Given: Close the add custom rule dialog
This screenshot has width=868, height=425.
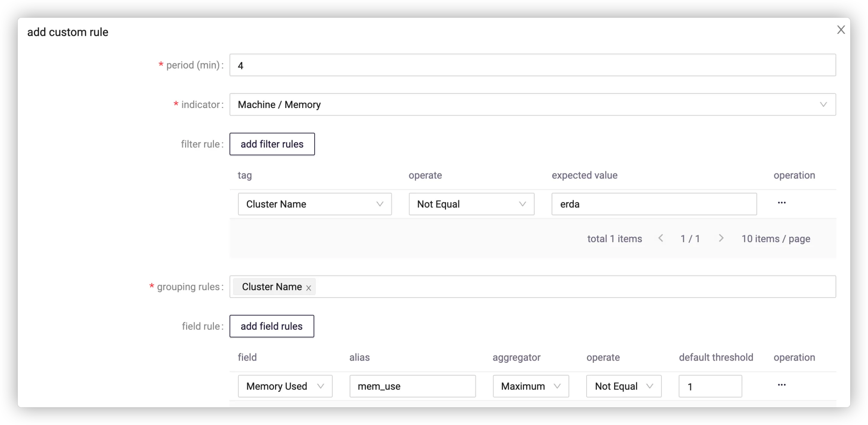Looking at the screenshot, I should 841,30.
